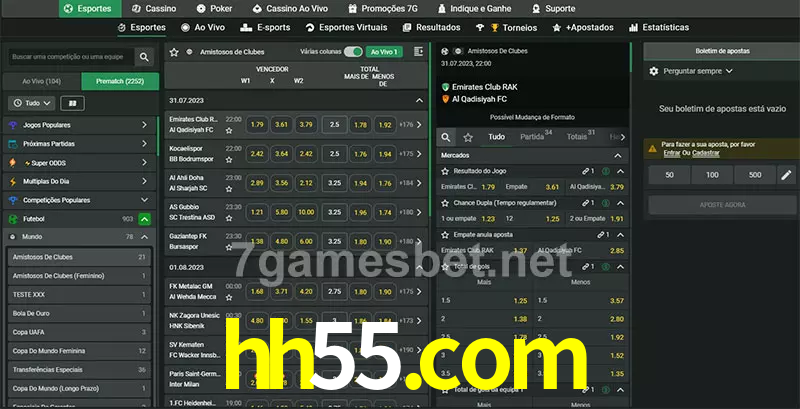
Task: Select the Ao Vivo (104) sidebar tab
Action: tap(42, 81)
